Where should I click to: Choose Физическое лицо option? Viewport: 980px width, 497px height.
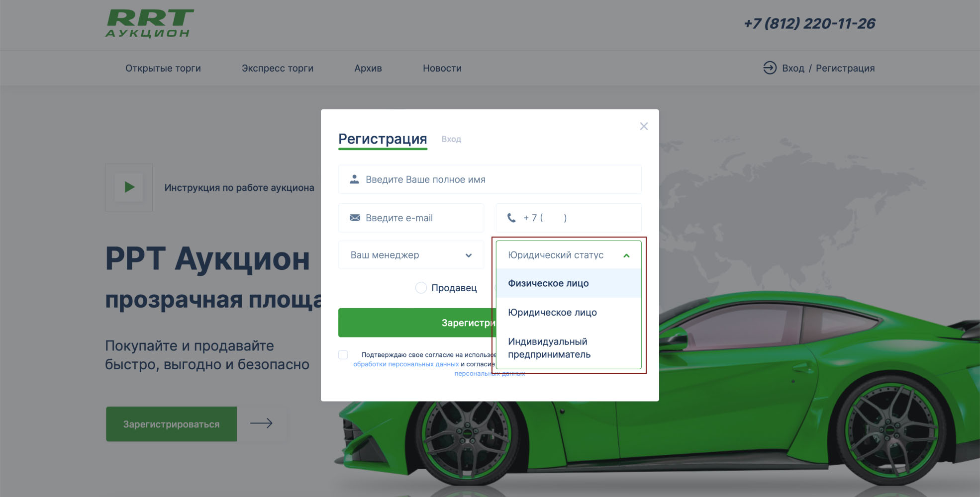click(x=569, y=283)
